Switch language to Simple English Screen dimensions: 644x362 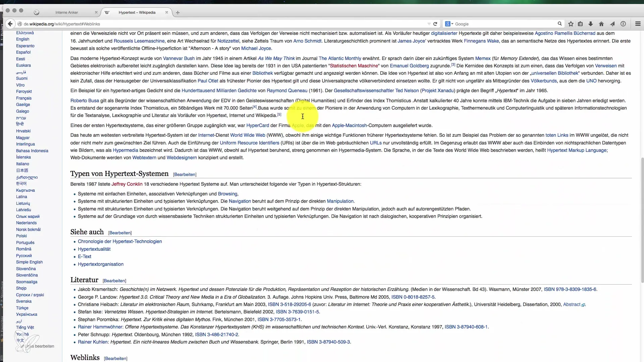[x=29, y=262]
